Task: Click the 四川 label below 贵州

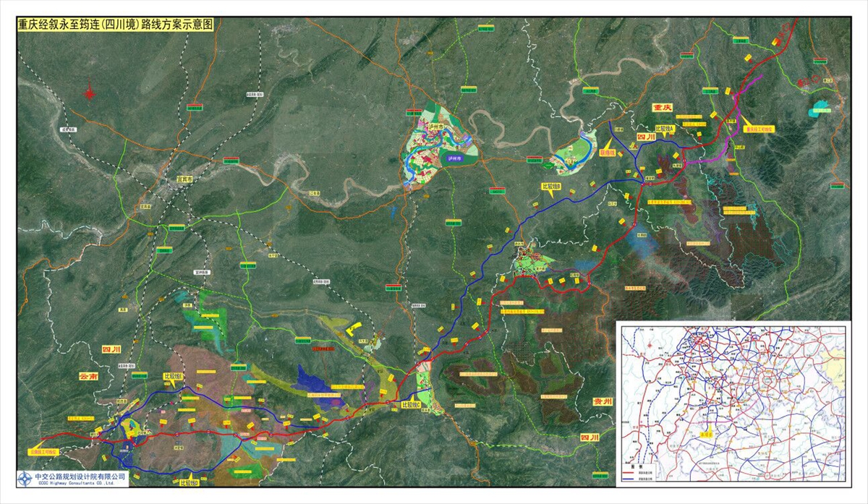Action: point(590,438)
